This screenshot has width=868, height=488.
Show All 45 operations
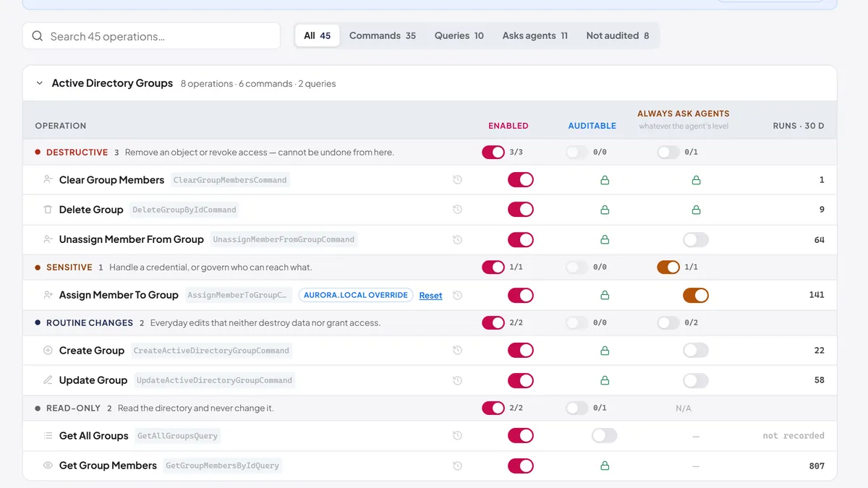[x=318, y=36]
